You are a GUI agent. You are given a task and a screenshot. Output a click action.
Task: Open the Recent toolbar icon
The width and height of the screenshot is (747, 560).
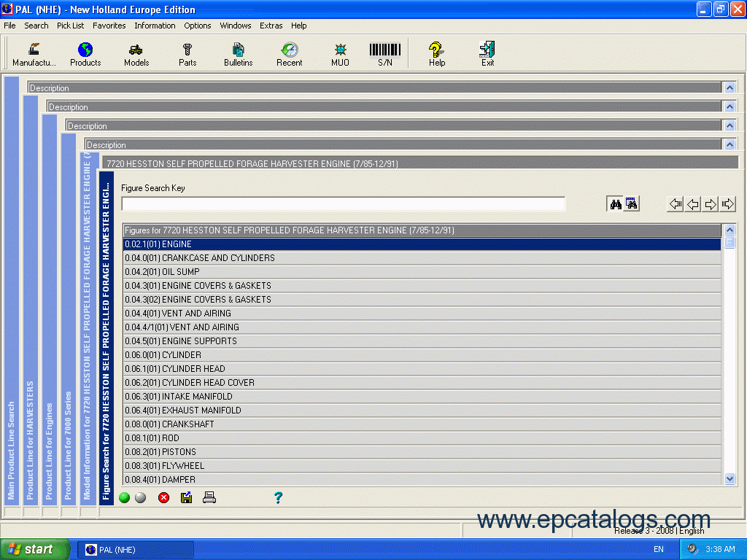click(289, 54)
